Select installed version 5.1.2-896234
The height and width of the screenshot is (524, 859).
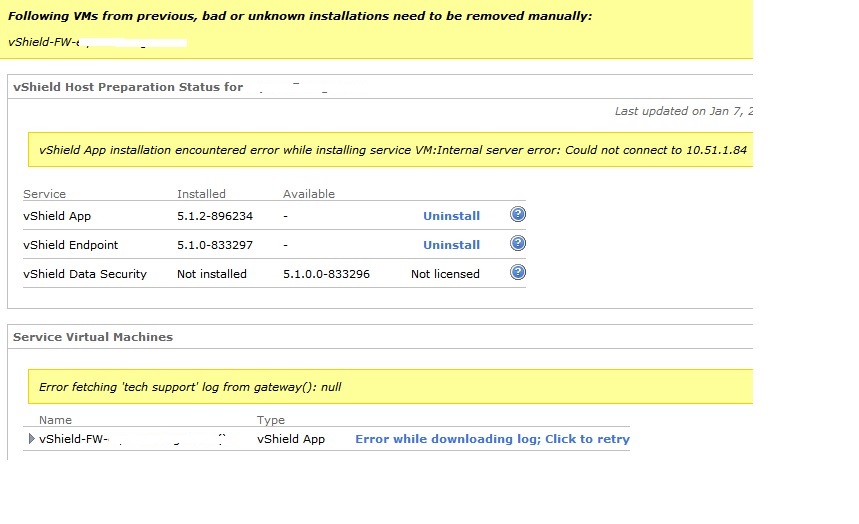[x=215, y=216]
